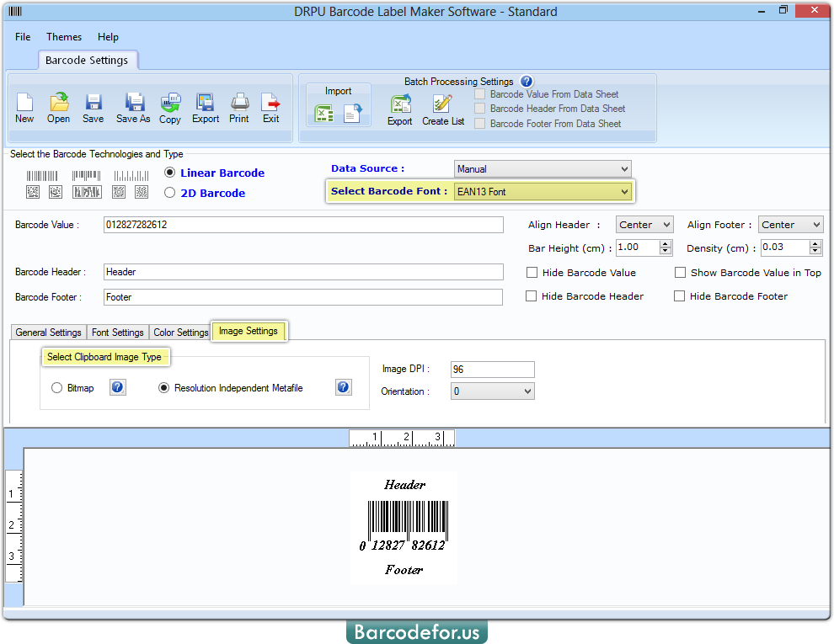The image size is (834, 644).
Task: Enable Barcode Footer From Data Sheet
Action: pyautogui.click(x=480, y=123)
